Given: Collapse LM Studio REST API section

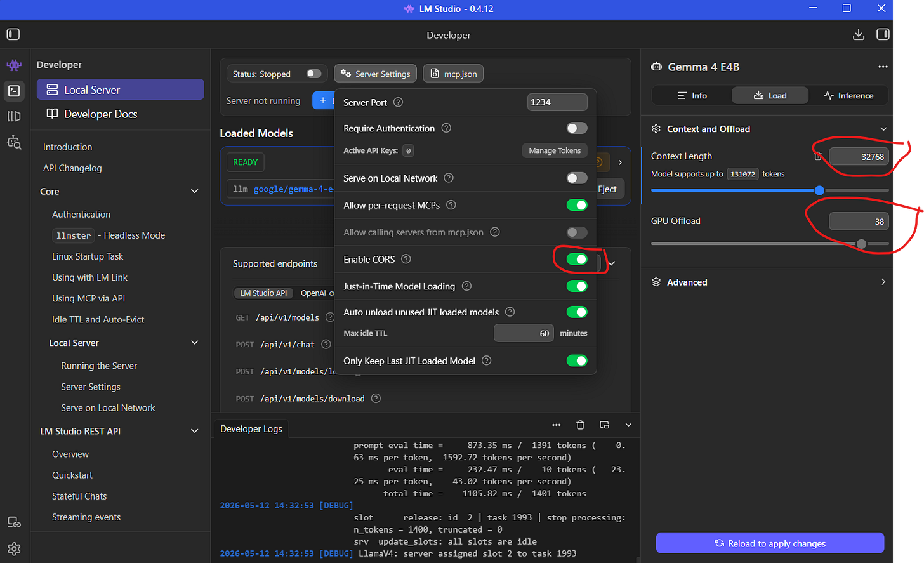Looking at the screenshot, I should click(x=195, y=431).
